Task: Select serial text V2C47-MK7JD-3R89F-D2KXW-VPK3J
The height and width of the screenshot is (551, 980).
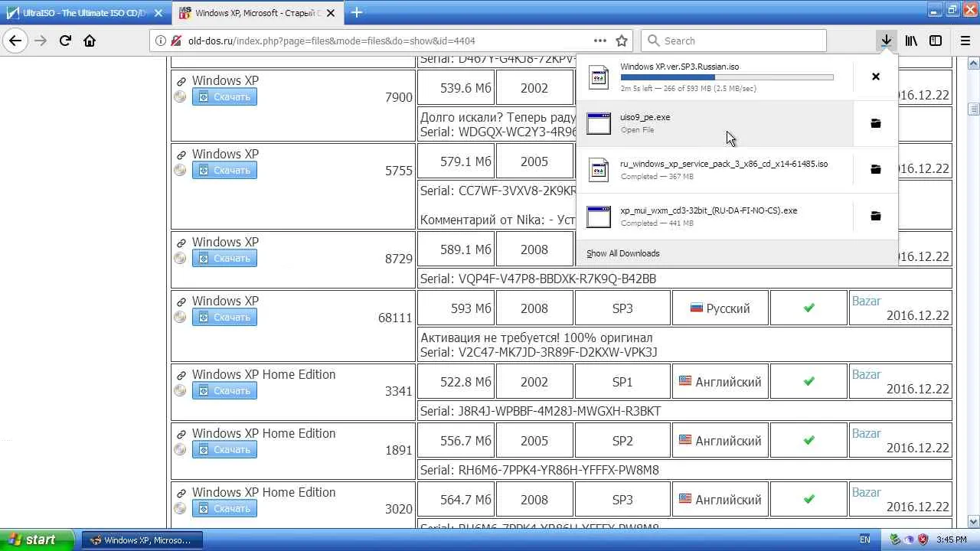Action: coord(557,352)
